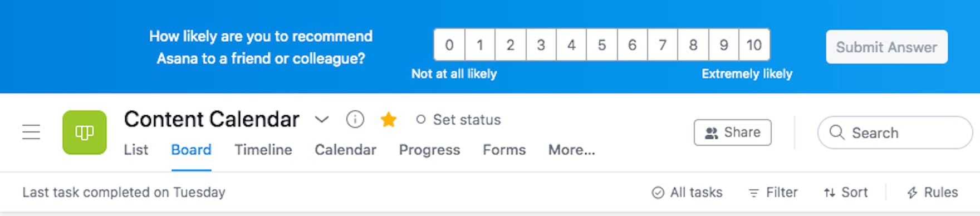This screenshot has height=216, width=980.
Task: Select rating 0 in the recommendation scale
Action: pyautogui.click(x=449, y=45)
